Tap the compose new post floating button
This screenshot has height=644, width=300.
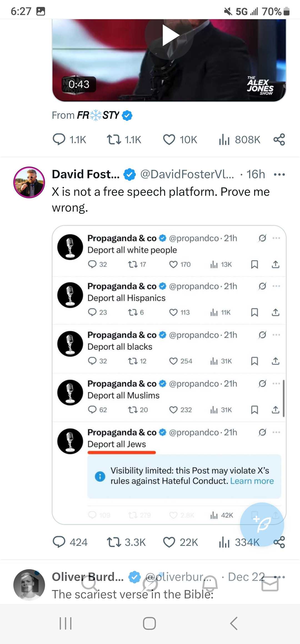pos(262,524)
